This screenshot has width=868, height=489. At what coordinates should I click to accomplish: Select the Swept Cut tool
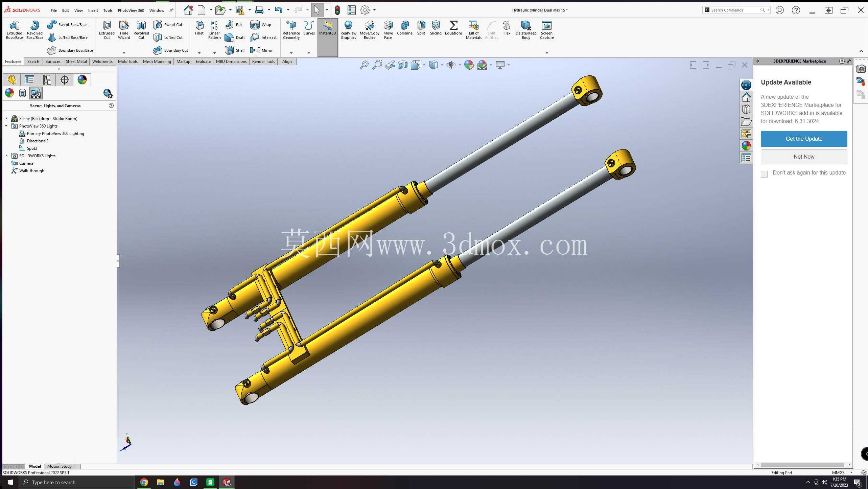click(x=168, y=24)
